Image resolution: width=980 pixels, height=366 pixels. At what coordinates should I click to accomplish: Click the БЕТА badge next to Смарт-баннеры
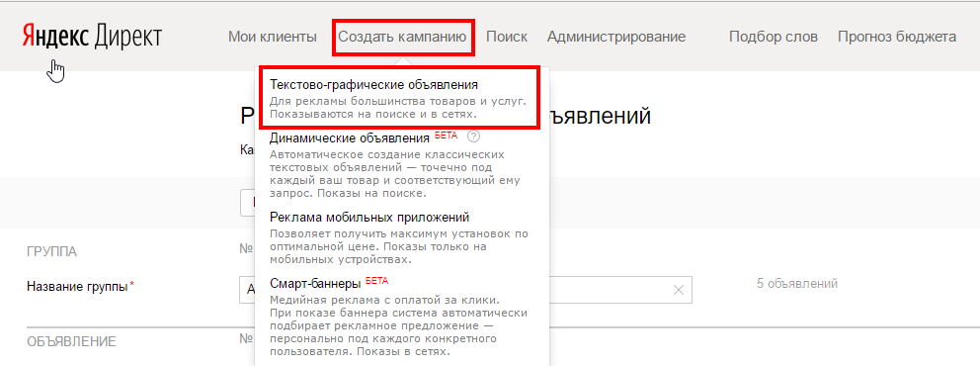point(376,280)
